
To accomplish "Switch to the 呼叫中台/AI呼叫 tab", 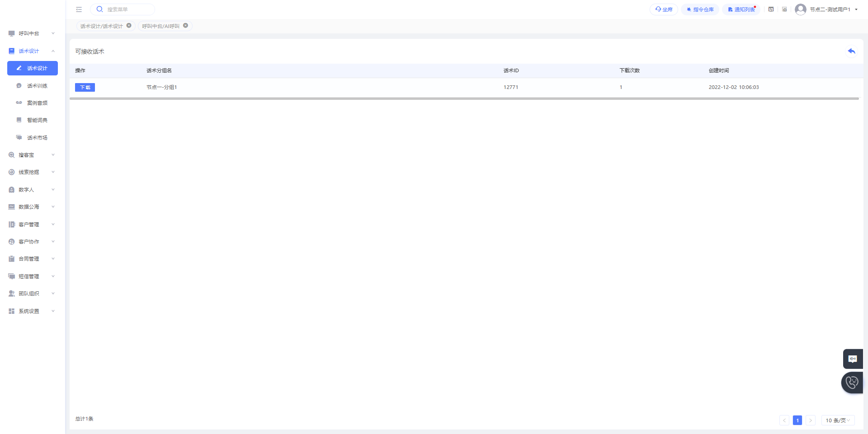I will click(160, 26).
